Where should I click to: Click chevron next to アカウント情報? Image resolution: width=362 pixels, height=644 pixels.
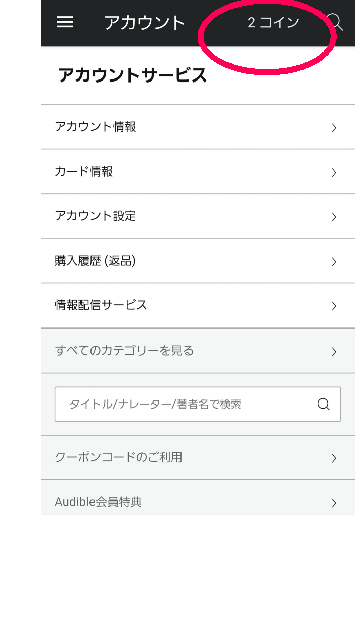click(x=334, y=128)
